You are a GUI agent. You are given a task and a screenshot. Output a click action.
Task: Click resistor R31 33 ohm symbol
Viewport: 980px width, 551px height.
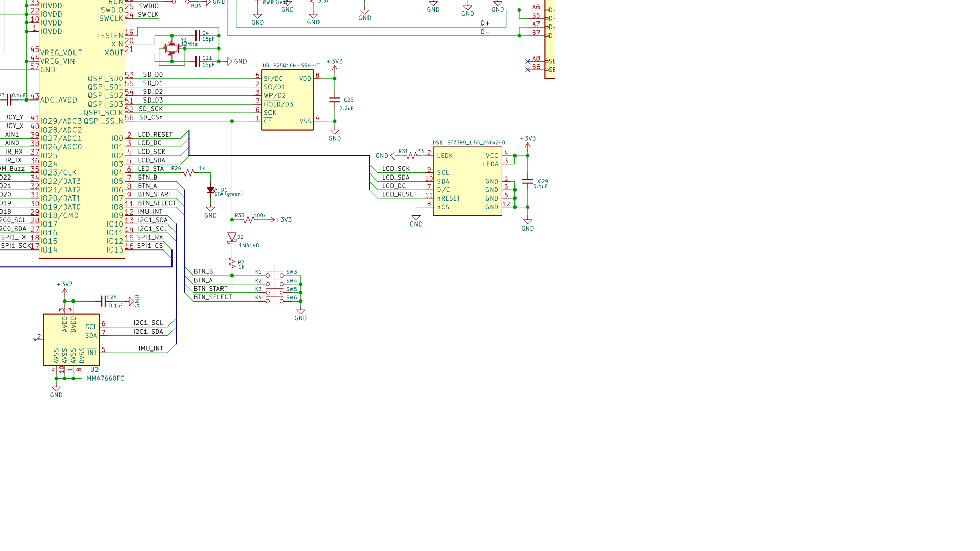pyautogui.click(x=412, y=156)
